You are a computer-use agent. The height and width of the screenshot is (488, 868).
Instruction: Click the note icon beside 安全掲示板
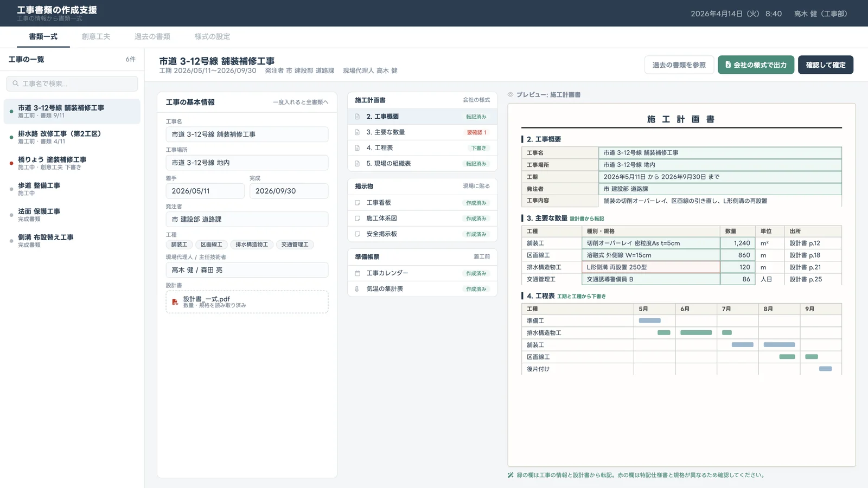(358, 234)
